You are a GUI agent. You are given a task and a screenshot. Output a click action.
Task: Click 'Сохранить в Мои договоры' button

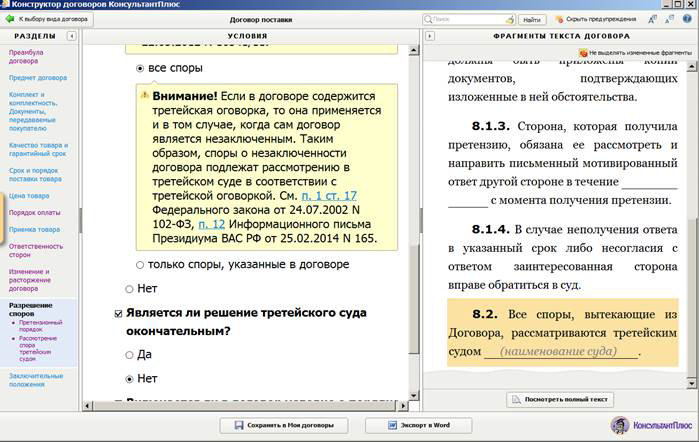pos(284,425)
